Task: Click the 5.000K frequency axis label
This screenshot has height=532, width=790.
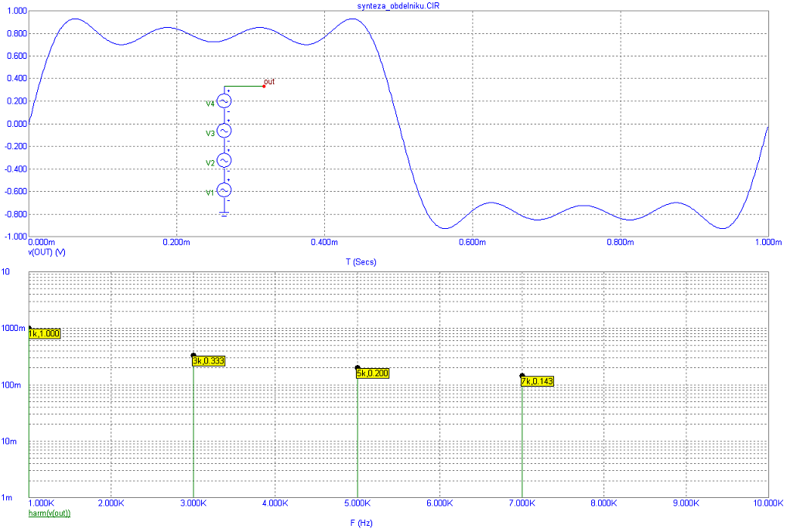Action: click(x=357, y=503)
